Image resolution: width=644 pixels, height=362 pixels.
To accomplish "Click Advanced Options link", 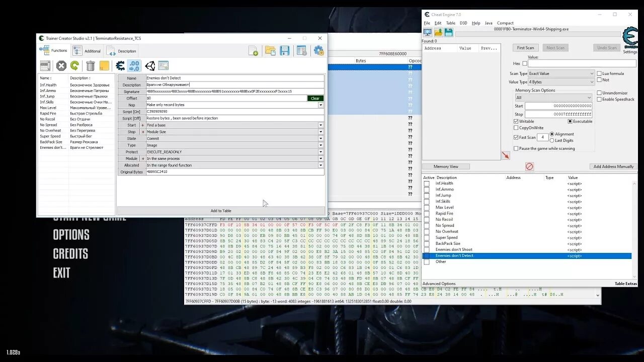I will (x=439, y=284).
